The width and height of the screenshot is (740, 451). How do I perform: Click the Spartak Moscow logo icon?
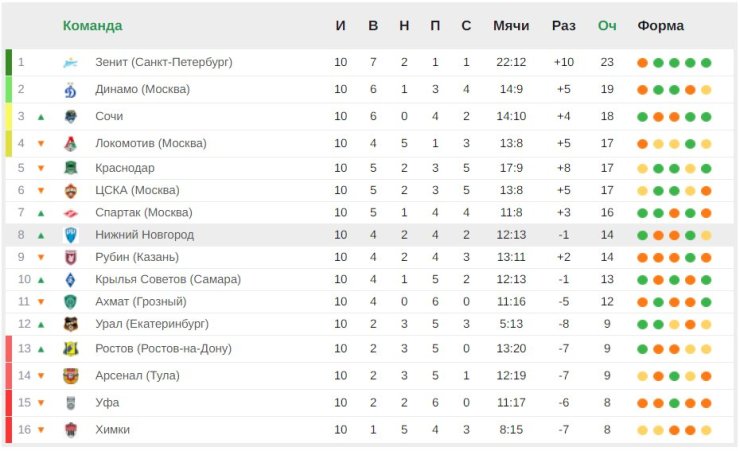coord(70,213)
